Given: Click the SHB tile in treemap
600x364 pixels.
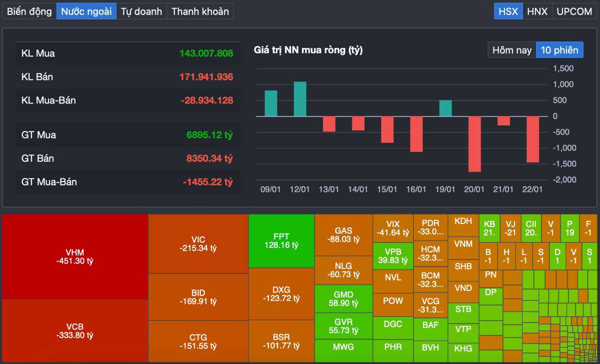Looking at the screenshot, I should point(463,270).
